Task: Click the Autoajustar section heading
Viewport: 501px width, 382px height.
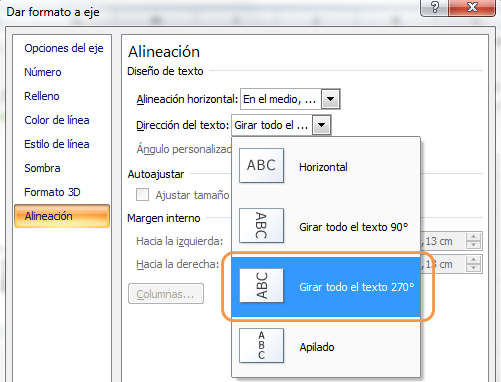Action: point(156,174)
